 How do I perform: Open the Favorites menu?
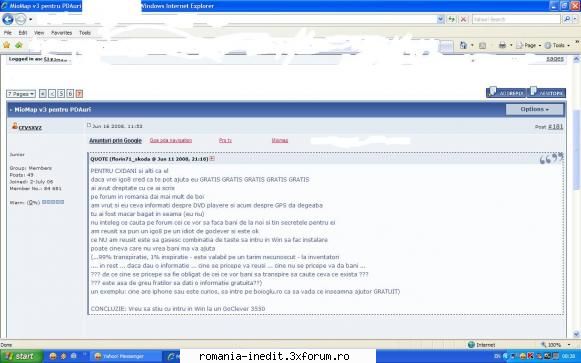click(x=62, y=33)
